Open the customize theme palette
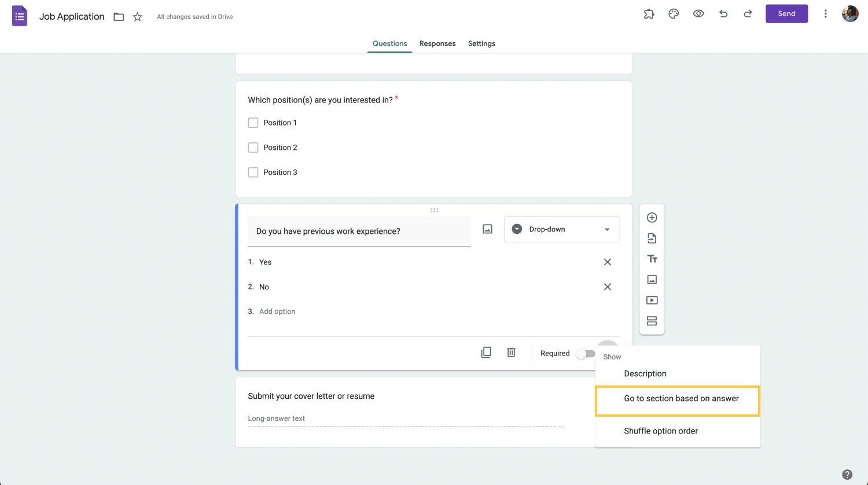This screenshot has height=485, width=868. [674, 14]
